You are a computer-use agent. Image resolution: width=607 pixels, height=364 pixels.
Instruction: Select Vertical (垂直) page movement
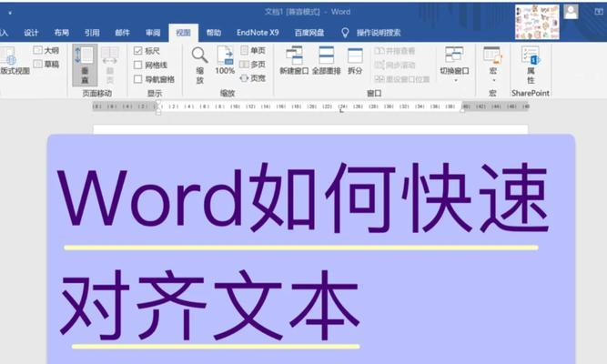85,65
